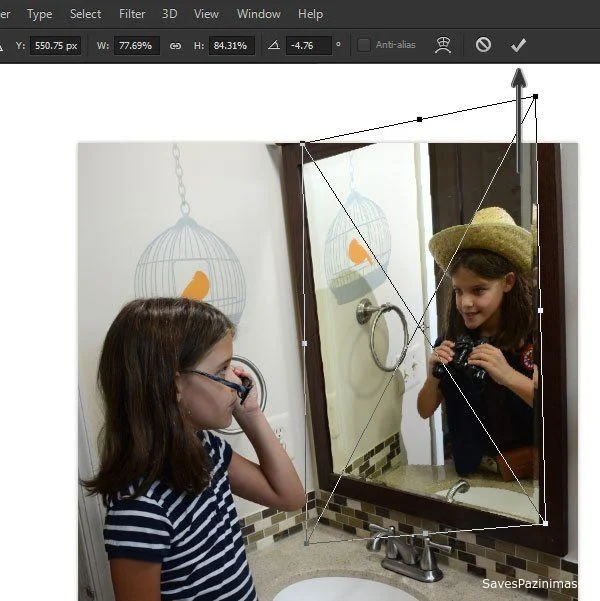Click the top edge midpoint handle
Viewport: 600px width, 601px height.
pyautogui.click(x=419, y=120)
